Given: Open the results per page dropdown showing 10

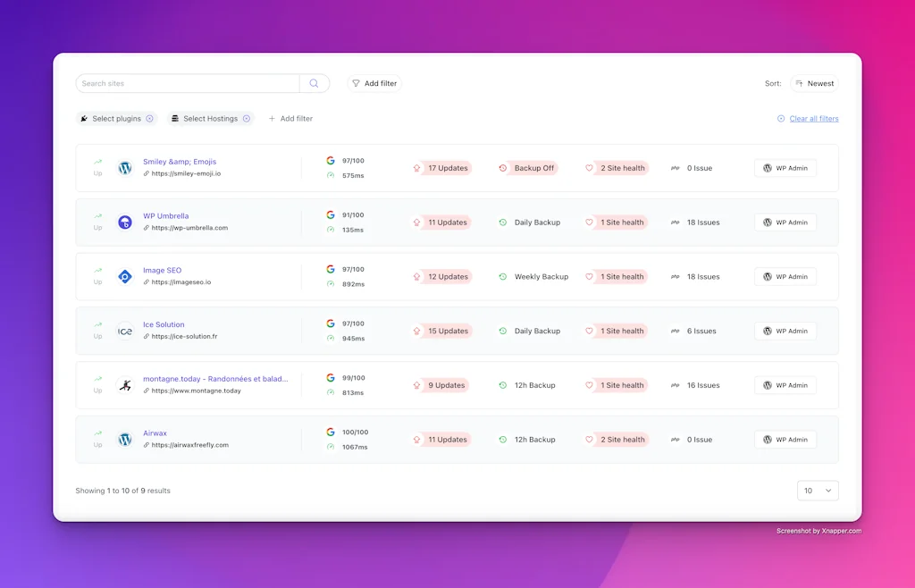Looking at the screenshot, I should click(x=818, y=490).
